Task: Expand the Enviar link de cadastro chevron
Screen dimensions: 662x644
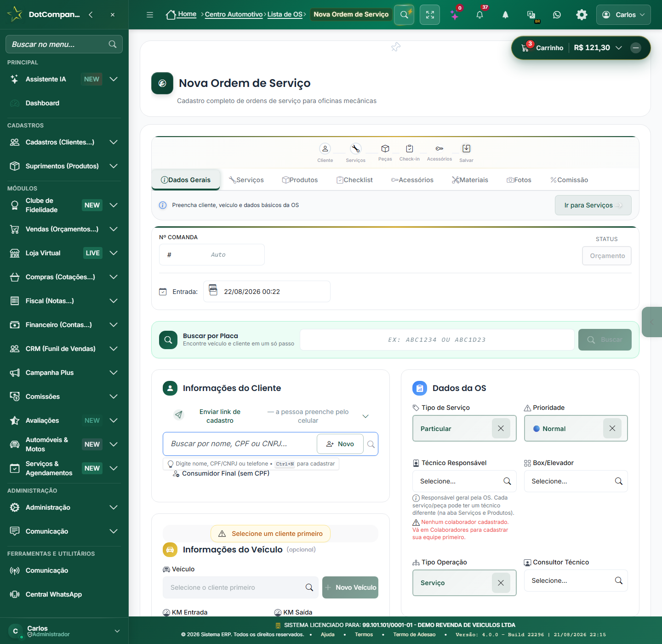Action: [x=365, y=416]
